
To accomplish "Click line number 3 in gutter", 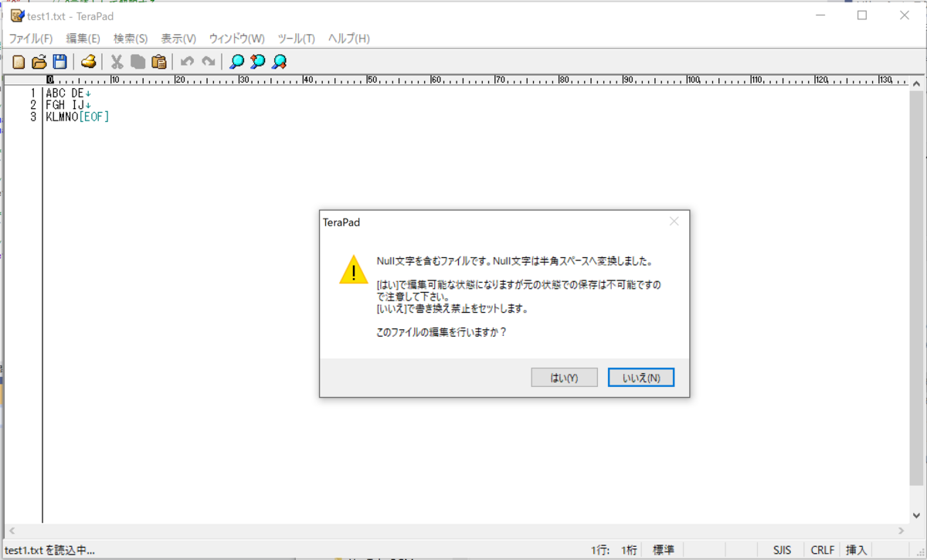I will (x=33, y=117).
